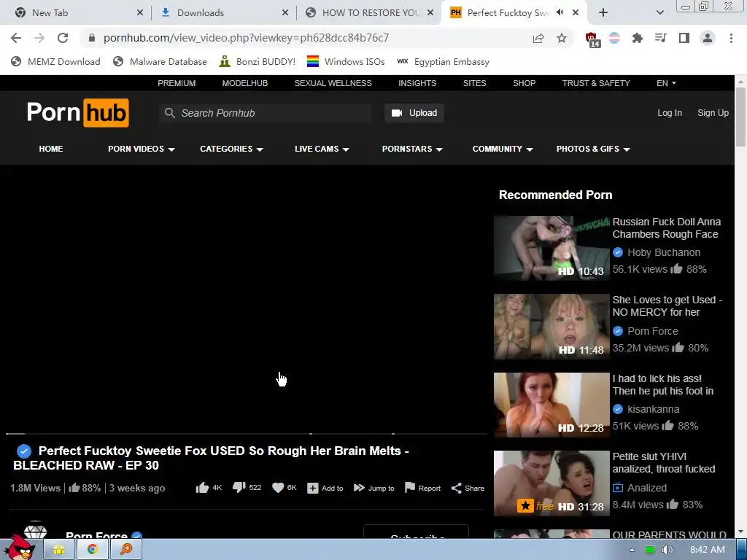The width and height of the screenshot is (747, 560).
Task: Expand the EN language dropdown
Action: (666, 83)
